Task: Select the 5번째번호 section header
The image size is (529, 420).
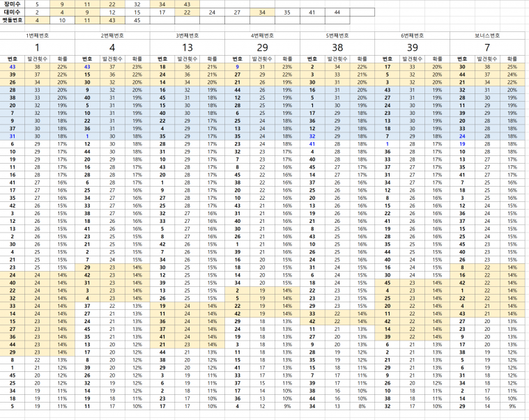Action: pos(337,36)
